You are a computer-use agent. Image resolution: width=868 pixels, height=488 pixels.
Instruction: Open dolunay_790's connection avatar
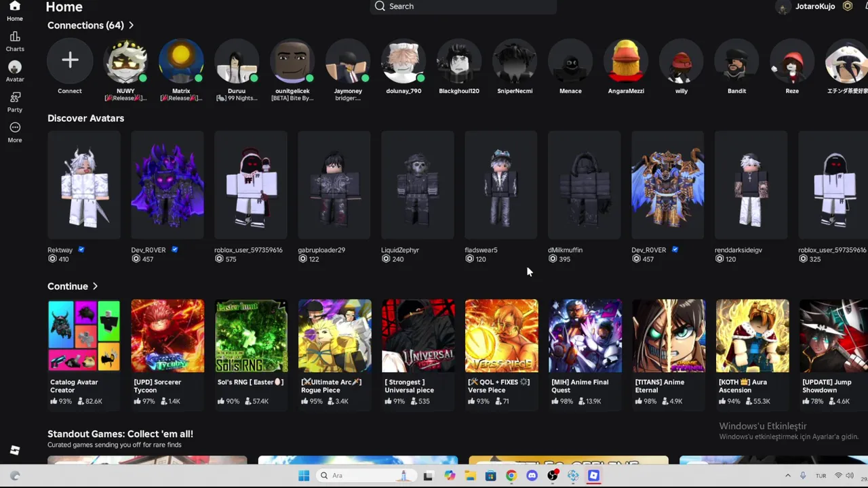[x=403, y=60]
